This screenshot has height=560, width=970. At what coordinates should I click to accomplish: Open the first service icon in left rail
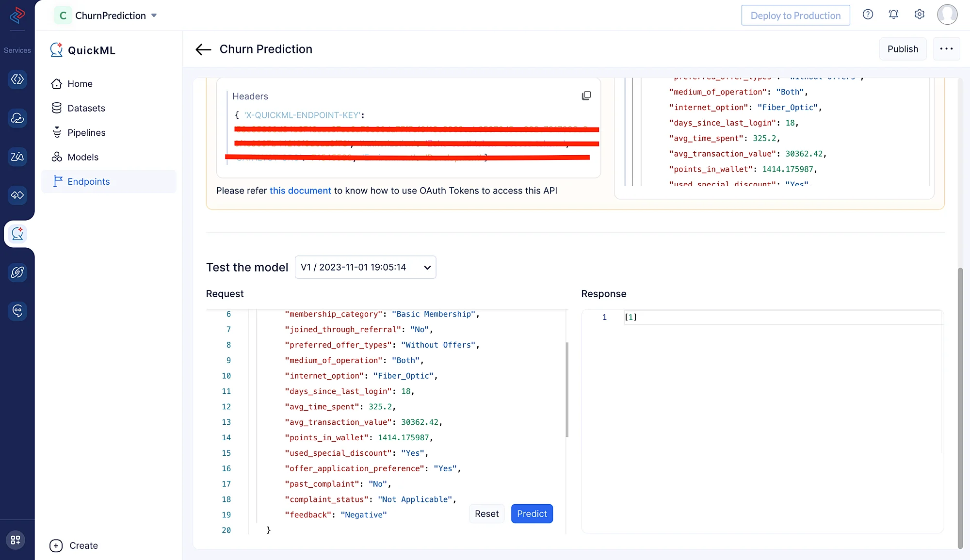pyautogui.click(x=17, y=79)
